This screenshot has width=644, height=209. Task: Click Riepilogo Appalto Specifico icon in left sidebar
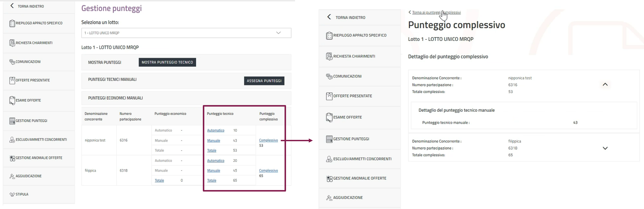coord(12,23)
